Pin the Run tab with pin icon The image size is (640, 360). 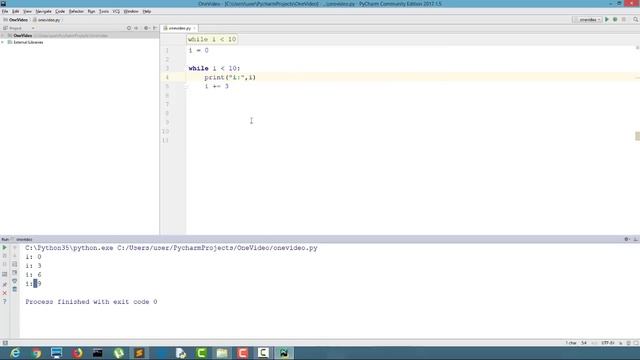click(4, 284)
